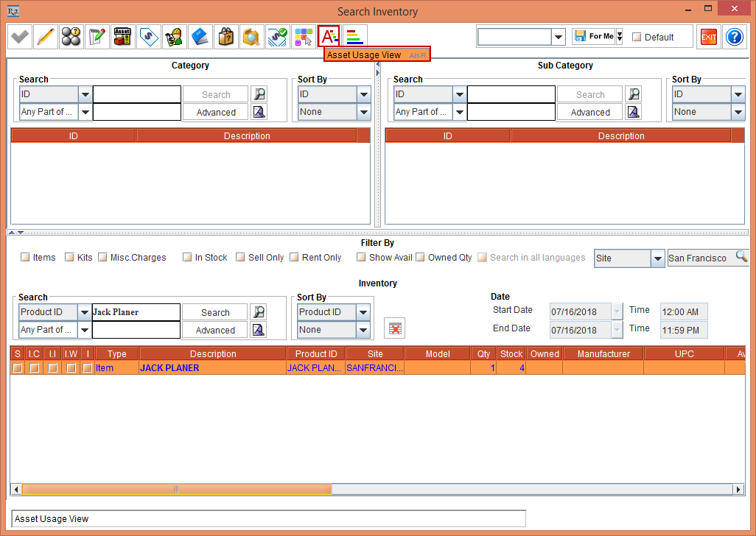The image size is (756, 536).
Task: Click the blue book toolbar icon
Action: pos(200,36)
